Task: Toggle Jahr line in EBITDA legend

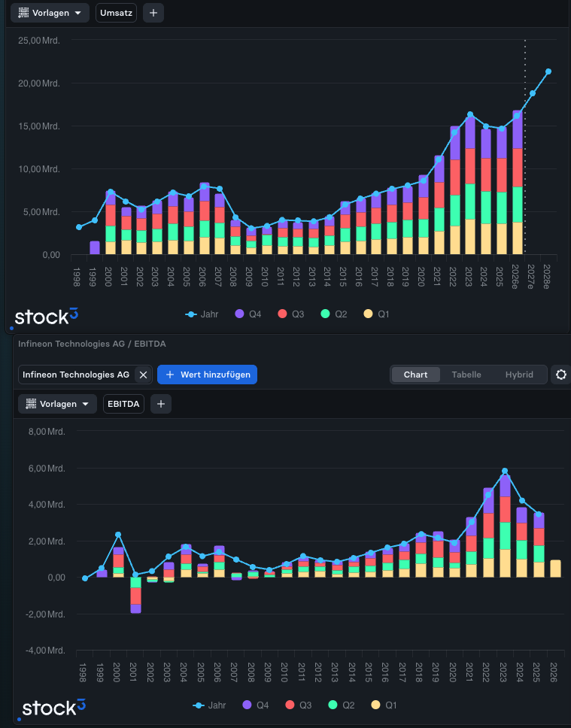Action: pyautogui.click(x=209, y=705)
